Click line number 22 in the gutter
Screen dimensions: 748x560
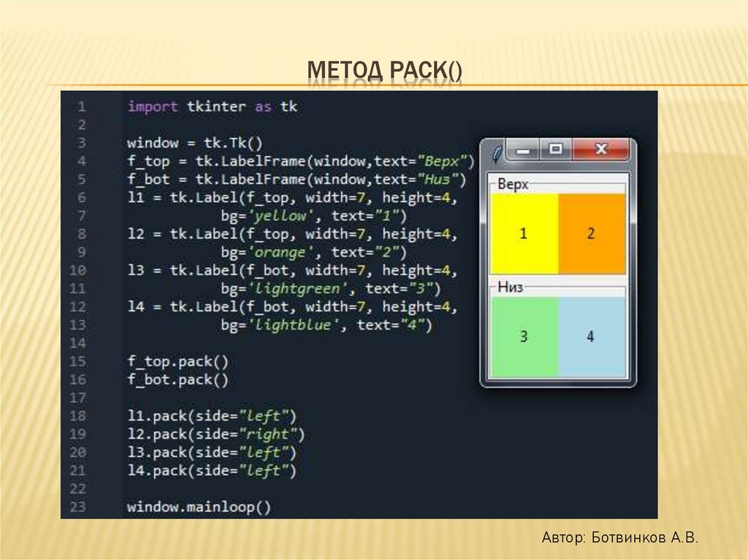[x=77, y=489]
